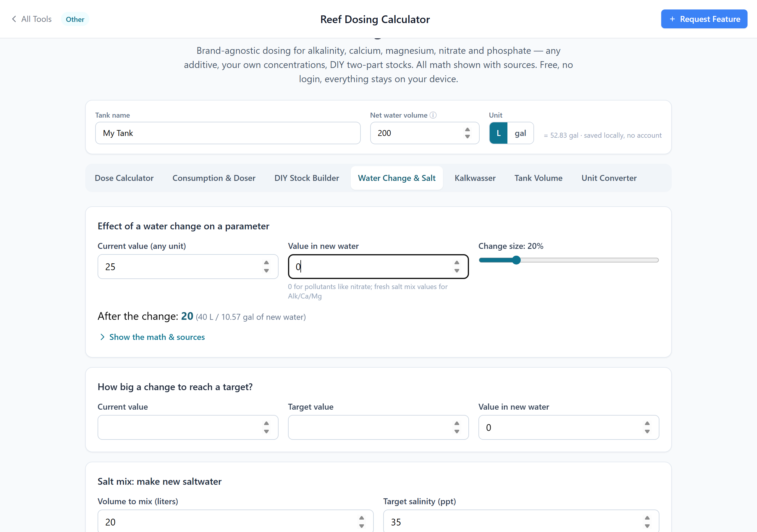This screenshot has width=757, height=532.
Task: Open the Dose Calculator tab
Action: coord(124,178)
